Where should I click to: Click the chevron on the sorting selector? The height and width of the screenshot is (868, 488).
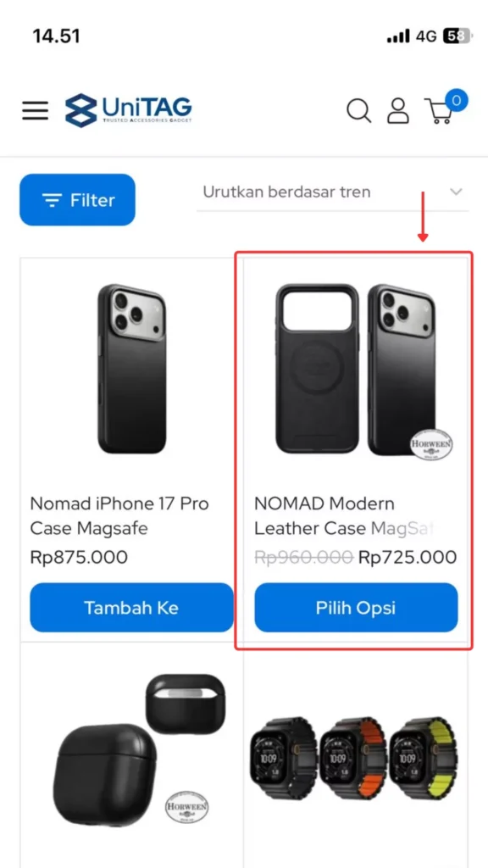click(457, 192)
